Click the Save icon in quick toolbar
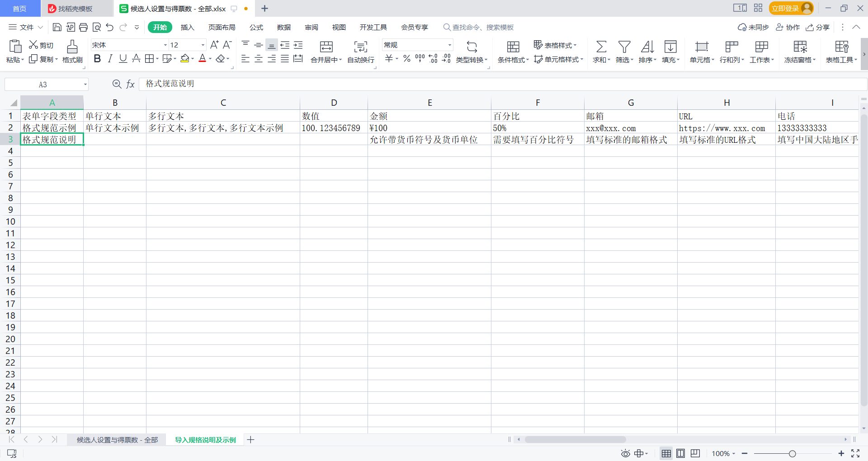Viewport: 868px width, 461px height. click(57, 28)
